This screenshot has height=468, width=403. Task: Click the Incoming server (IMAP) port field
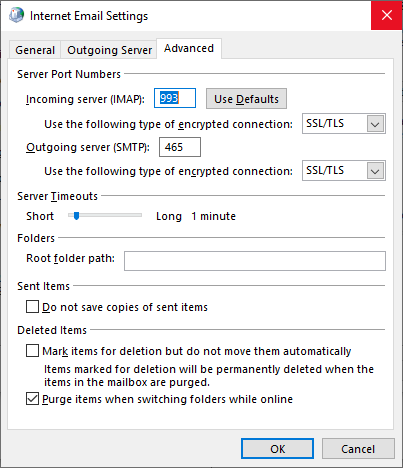tap(175, 98)
